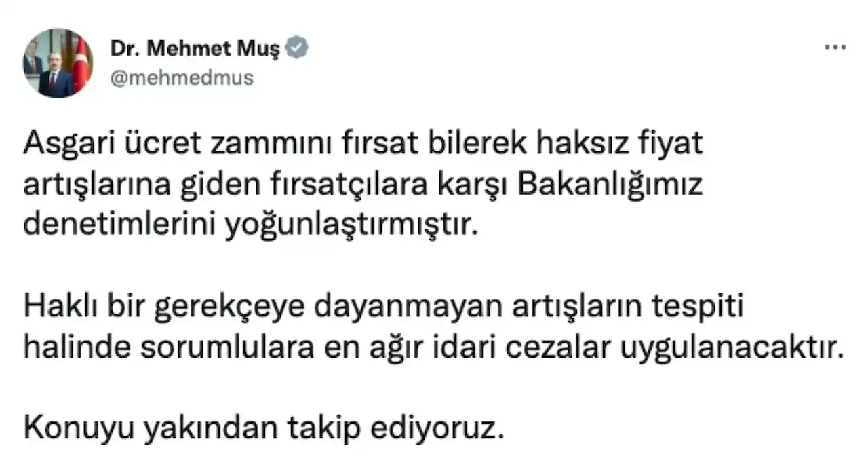
Task: Click the username area under the display name
Action: point(181,77)
